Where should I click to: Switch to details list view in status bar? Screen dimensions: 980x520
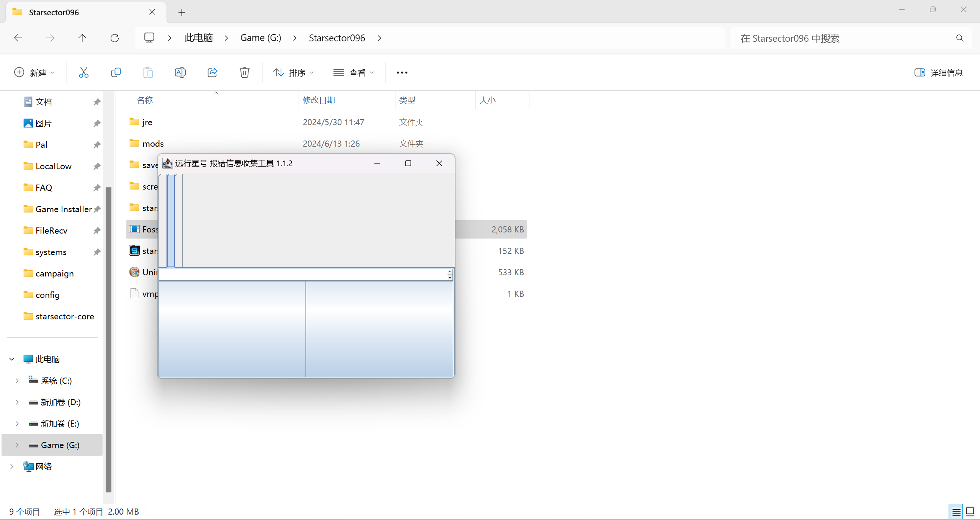pos(956,512)
